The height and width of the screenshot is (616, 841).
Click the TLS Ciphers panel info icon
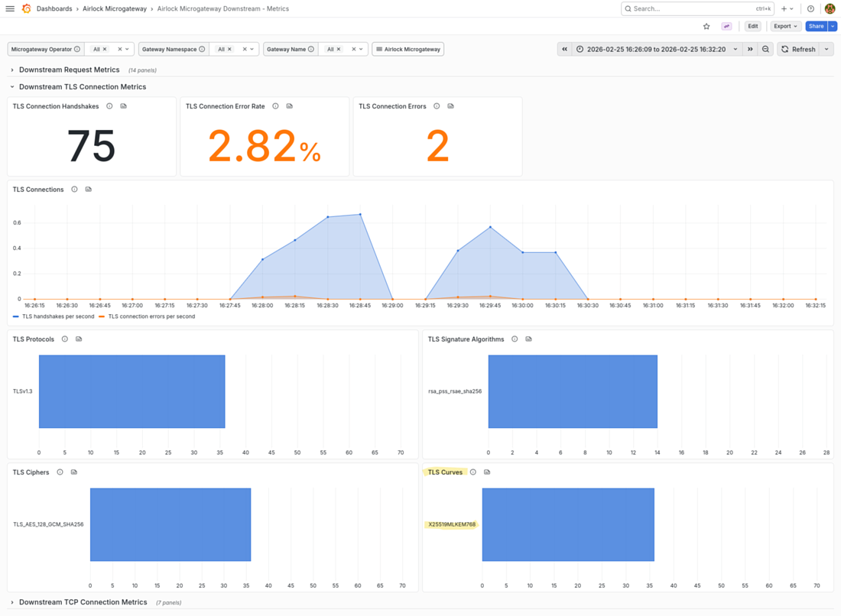tap(60, 472)
